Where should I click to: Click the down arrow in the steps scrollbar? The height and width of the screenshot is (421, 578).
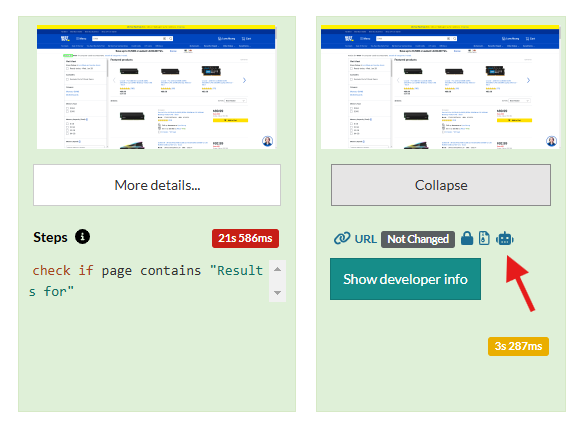[x=278, y=293]
